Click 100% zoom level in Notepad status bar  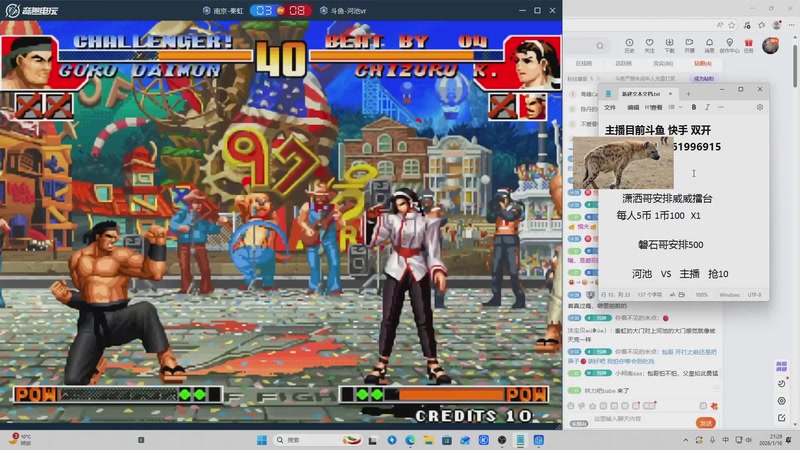click(702, 295)
